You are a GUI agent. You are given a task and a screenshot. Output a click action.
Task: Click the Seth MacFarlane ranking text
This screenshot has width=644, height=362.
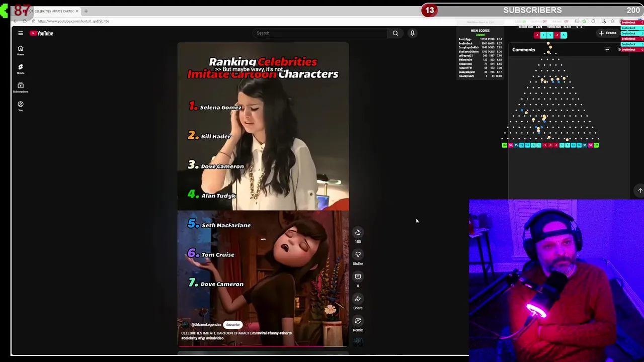point(226,225)
